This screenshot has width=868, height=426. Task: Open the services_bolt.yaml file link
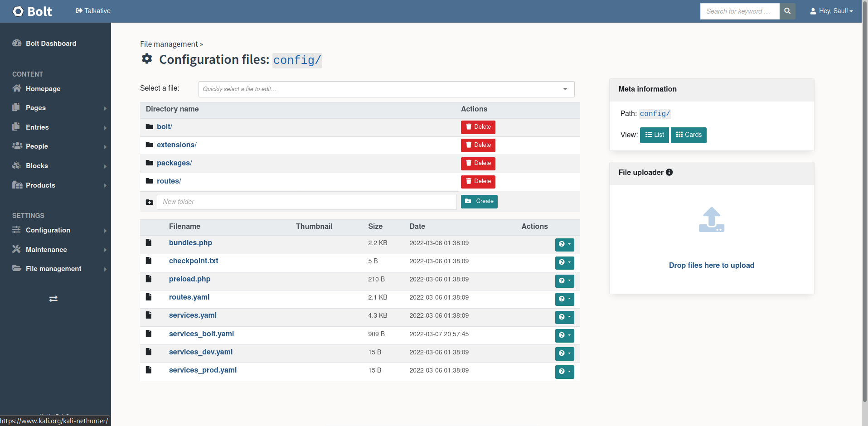tap(201, 334)
